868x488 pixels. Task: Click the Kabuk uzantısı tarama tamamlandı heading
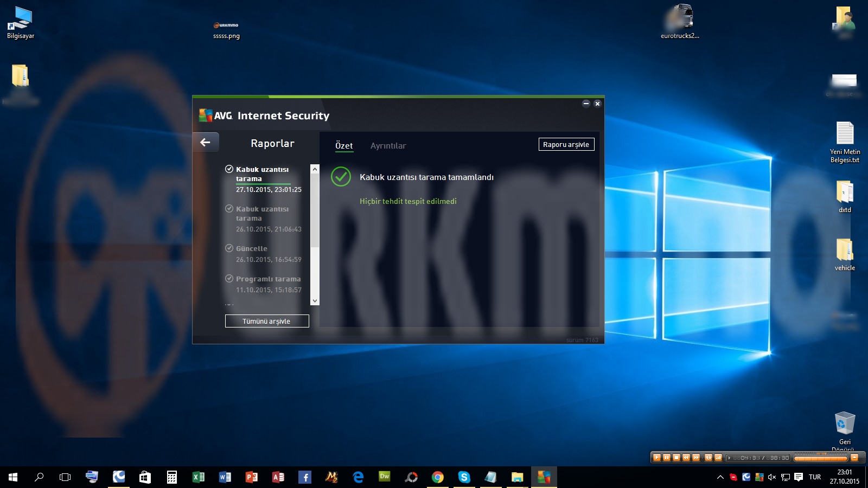point(426,177)
